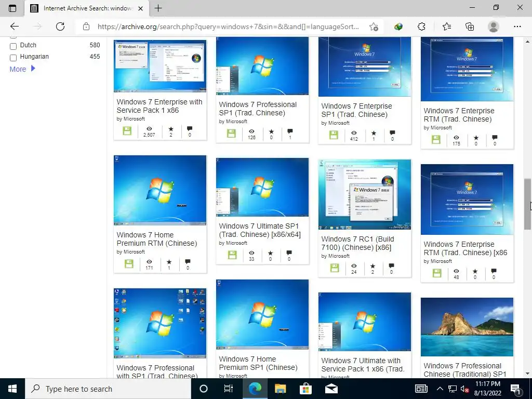Click the Windows Start button
This screenshot has height=399, width=532.
click(x=12, y=389)
